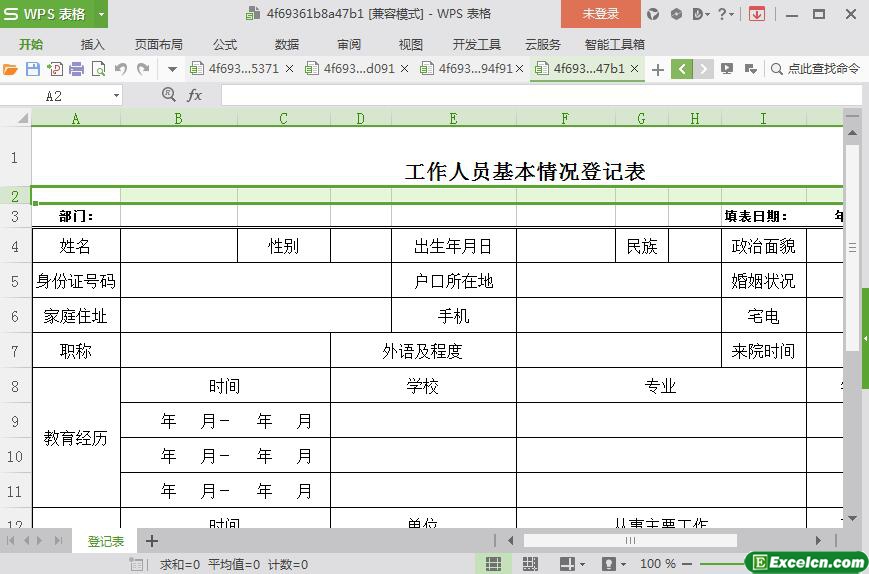Switch to Normal view icon in status bar
The image size is (869, 574).
point(493,564)
